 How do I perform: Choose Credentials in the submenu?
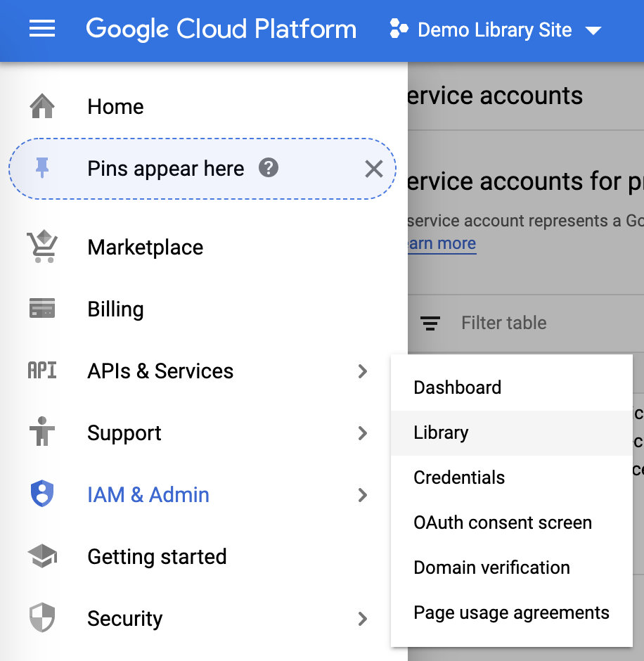point(512,477)
